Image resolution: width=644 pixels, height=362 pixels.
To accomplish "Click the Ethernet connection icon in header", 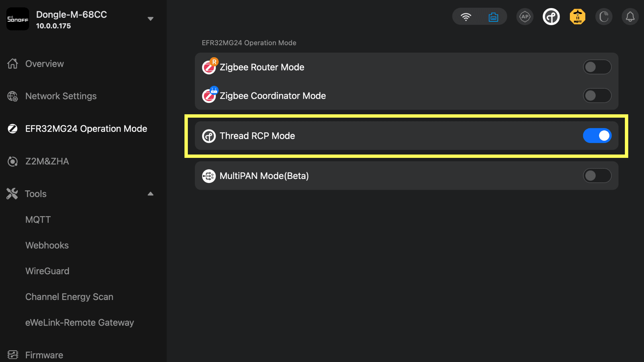I will coord(493,17).
